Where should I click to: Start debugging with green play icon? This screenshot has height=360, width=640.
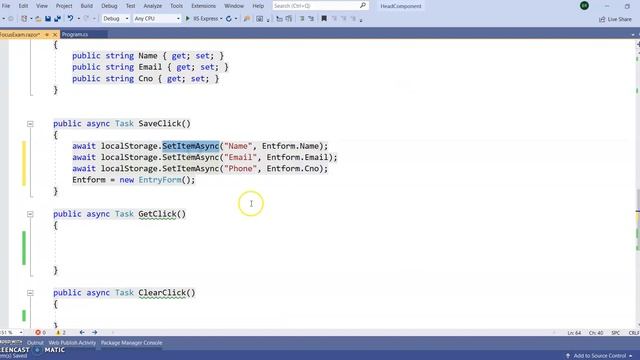pos(188,18)
